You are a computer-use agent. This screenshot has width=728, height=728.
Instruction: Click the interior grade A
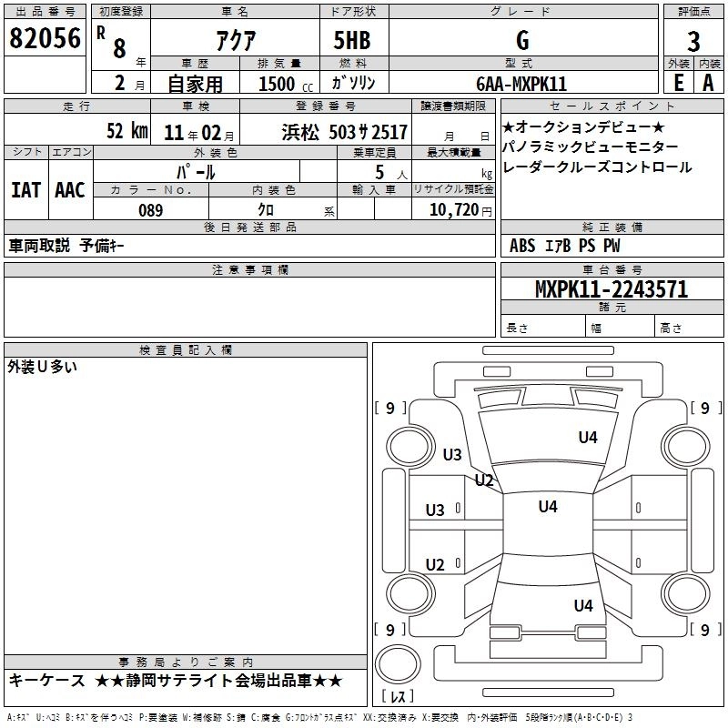708,83
